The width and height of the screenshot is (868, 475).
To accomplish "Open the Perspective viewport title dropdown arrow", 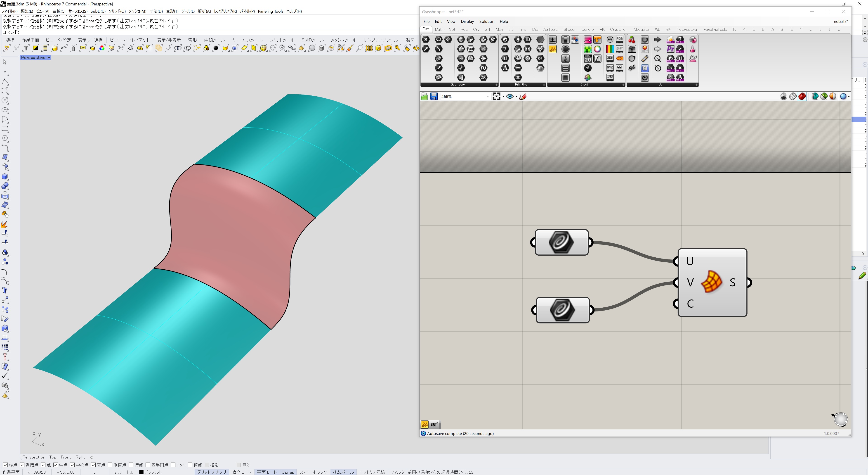I will (49, 58).
